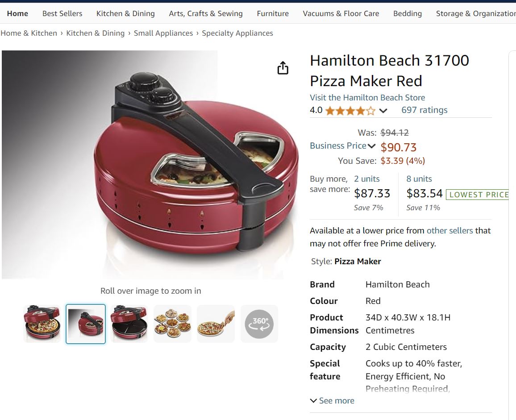Click the star rating icons
This screenshot has height=420, width=516.
point(350,111)
